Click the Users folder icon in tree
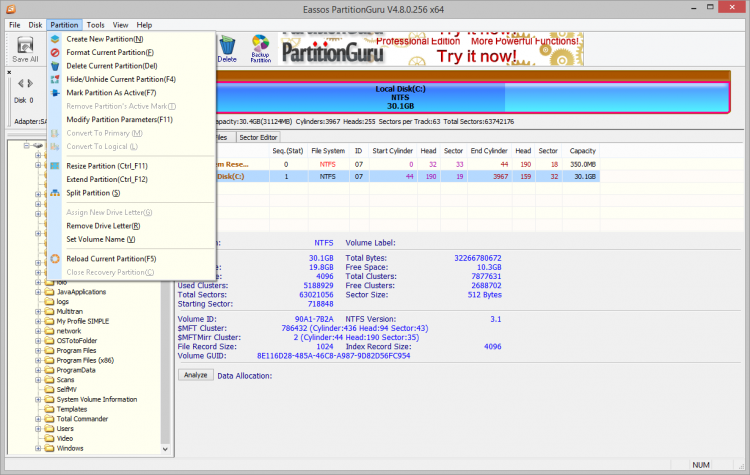 49,429
